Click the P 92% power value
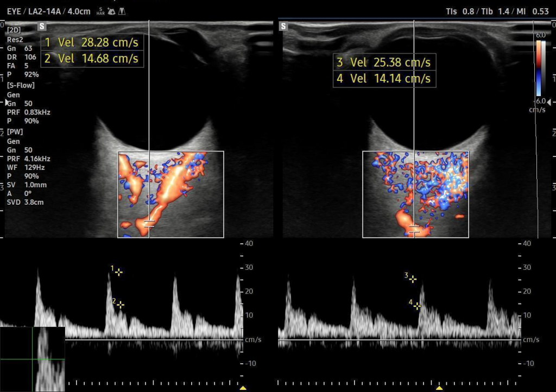Screen dimensions: 556x392 coord(23,74)
